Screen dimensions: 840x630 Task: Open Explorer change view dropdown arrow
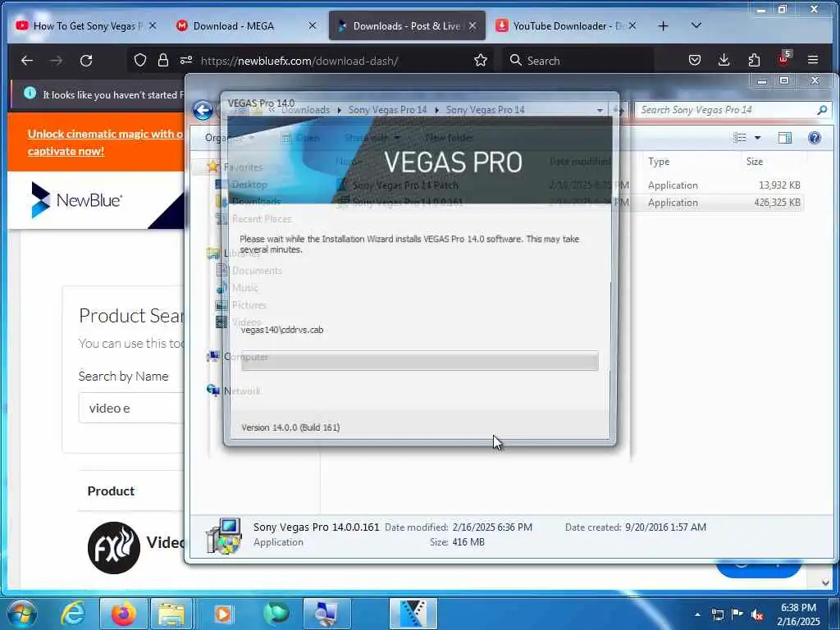click(x=757, y=138)
